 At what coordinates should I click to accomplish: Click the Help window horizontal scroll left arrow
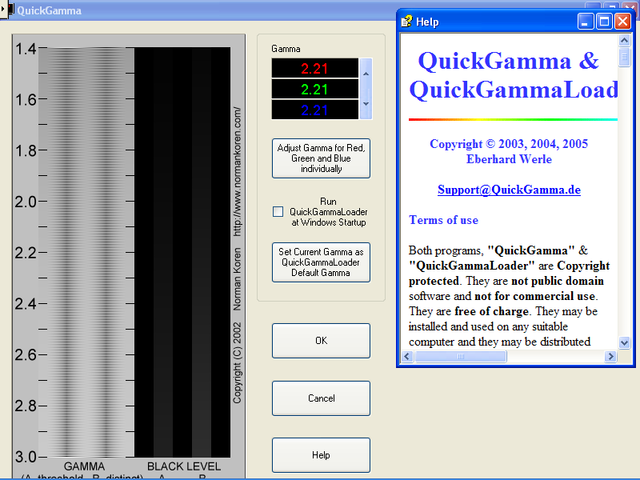tap(407, 356)
